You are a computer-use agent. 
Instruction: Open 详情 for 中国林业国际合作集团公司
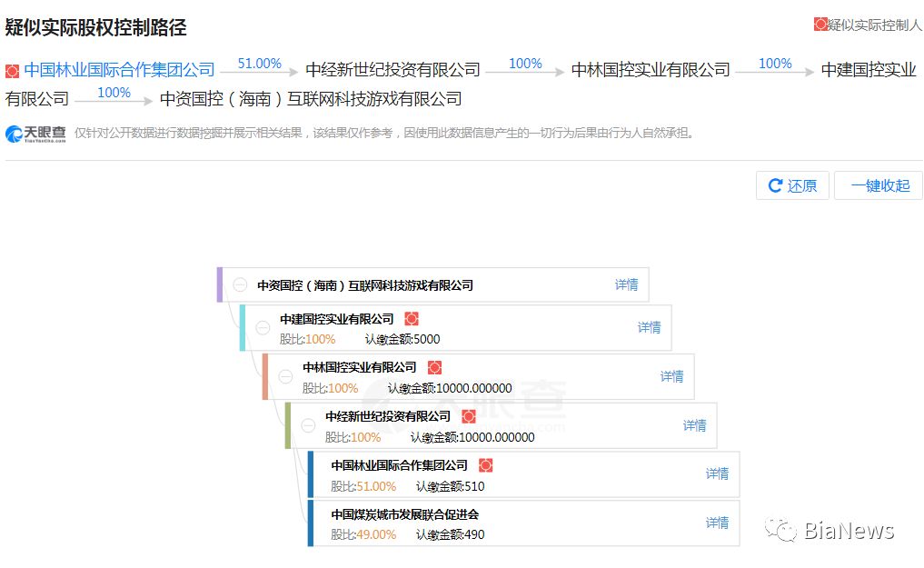pyautogui.click(x=717, y=473)
